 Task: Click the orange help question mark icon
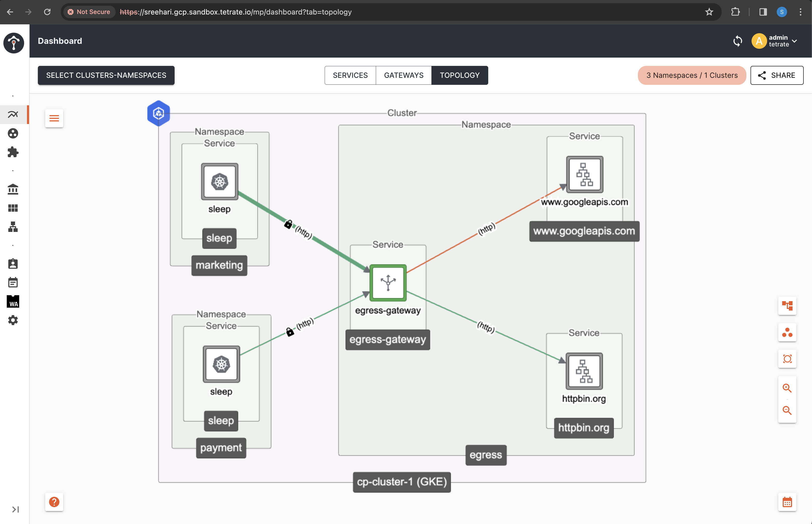click(54, 502)
